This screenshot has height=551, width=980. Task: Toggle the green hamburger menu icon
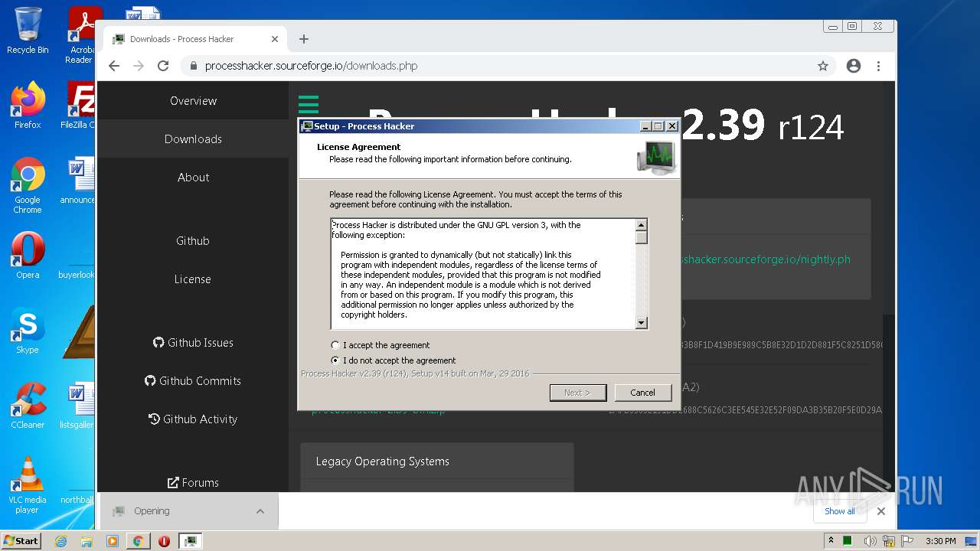click(x=309, y=105)
